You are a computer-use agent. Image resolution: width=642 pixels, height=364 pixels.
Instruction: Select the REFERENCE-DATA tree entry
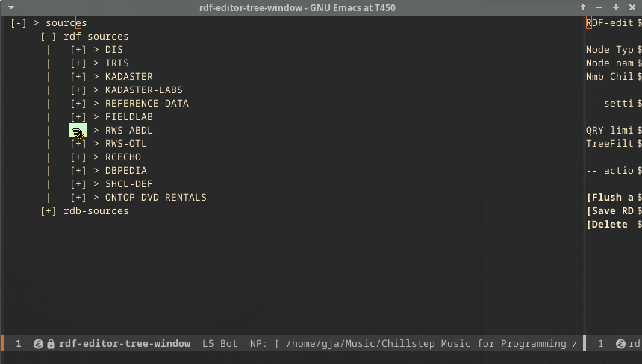146,104
